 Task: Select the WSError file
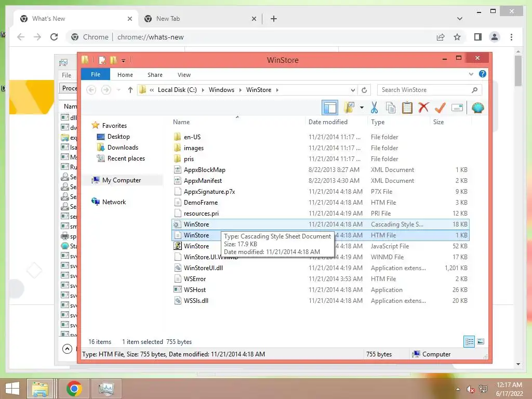(320, 278)
